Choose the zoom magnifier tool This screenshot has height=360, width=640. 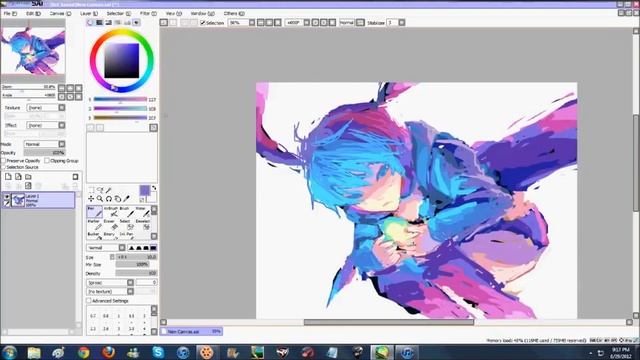[x=100, y=199]
